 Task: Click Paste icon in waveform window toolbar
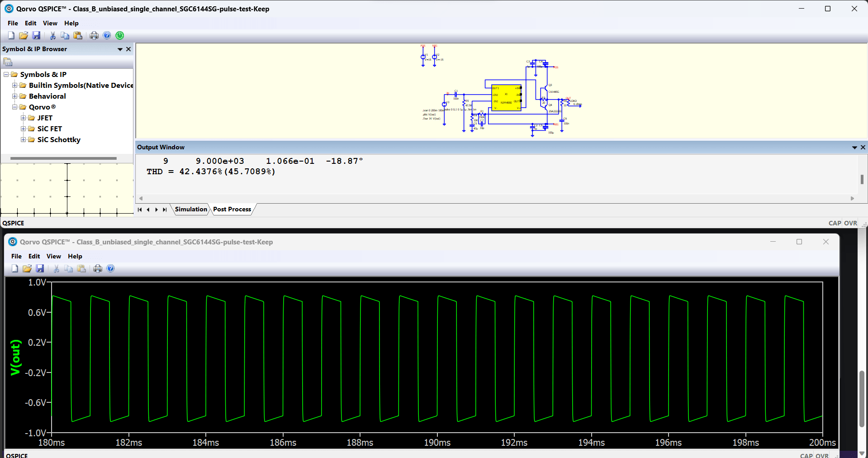(x=81, y=268)
